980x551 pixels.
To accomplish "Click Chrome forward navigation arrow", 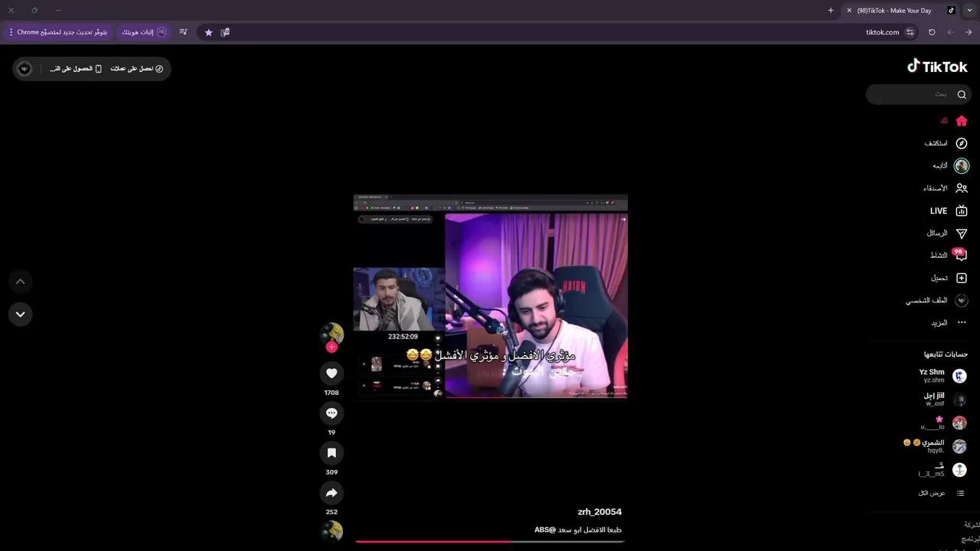I will coord(950,32).
